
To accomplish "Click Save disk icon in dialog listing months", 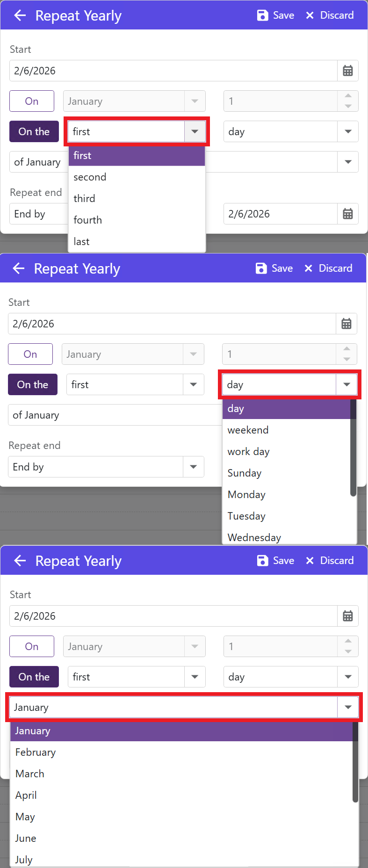I will (x=263, y=560).
